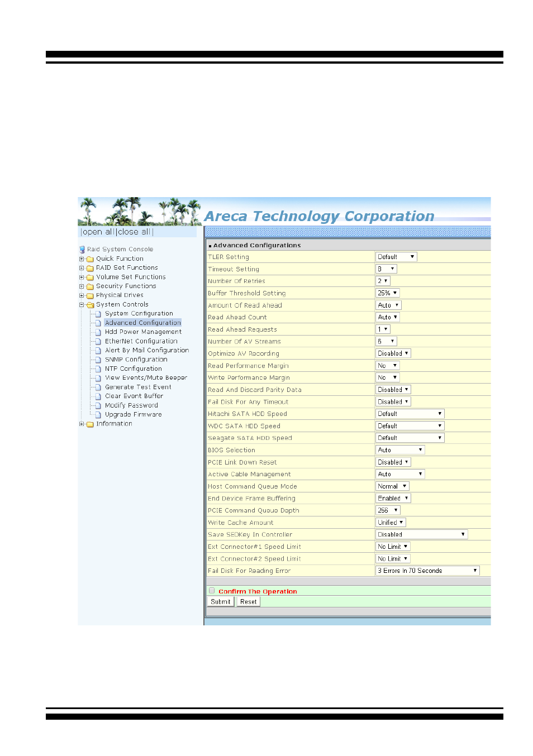Click the Upgrade Firmware page icon

[98, 415]
